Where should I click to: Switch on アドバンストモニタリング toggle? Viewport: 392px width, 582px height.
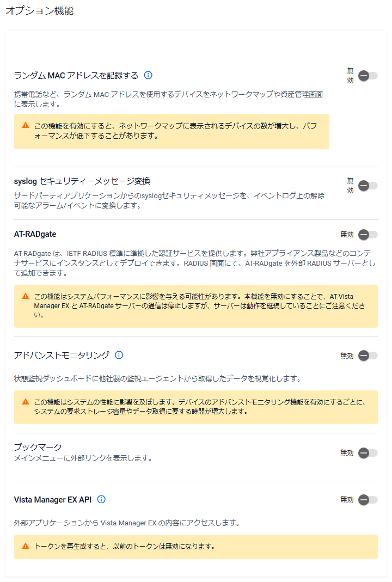pyautogui.click(x=368, y=356)
